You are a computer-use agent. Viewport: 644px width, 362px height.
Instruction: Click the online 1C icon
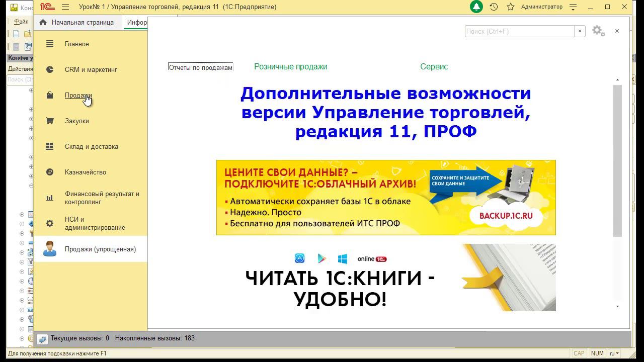coord(372,259)
